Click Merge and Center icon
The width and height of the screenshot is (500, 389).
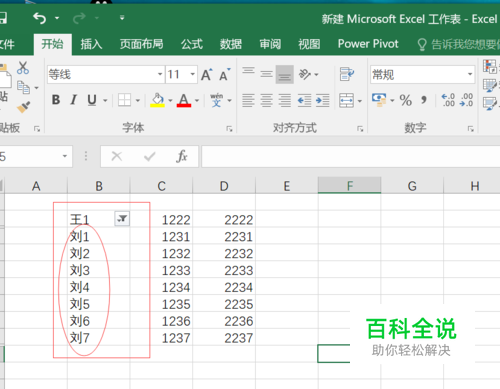[x=347, y=100]
